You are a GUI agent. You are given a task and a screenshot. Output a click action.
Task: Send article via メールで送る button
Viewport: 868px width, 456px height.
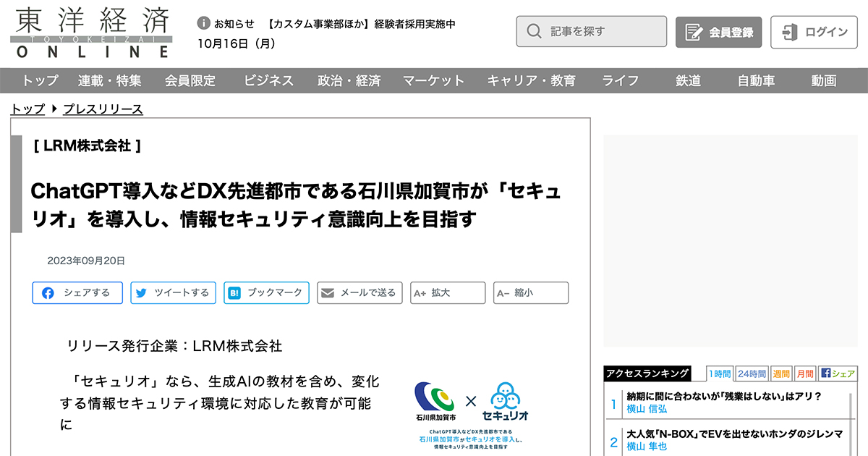point(359,293)
